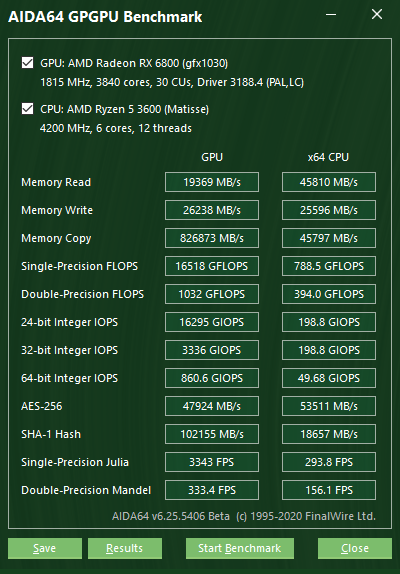Click Start Benchmark
The height and width of the screenshot is (574, 400).
tap(240, 548)
